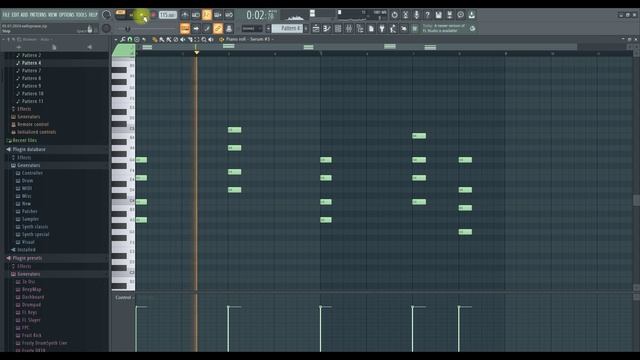640x360 pixels.
Task: Toggle overdub blend recording
Action: coord(218,15)
